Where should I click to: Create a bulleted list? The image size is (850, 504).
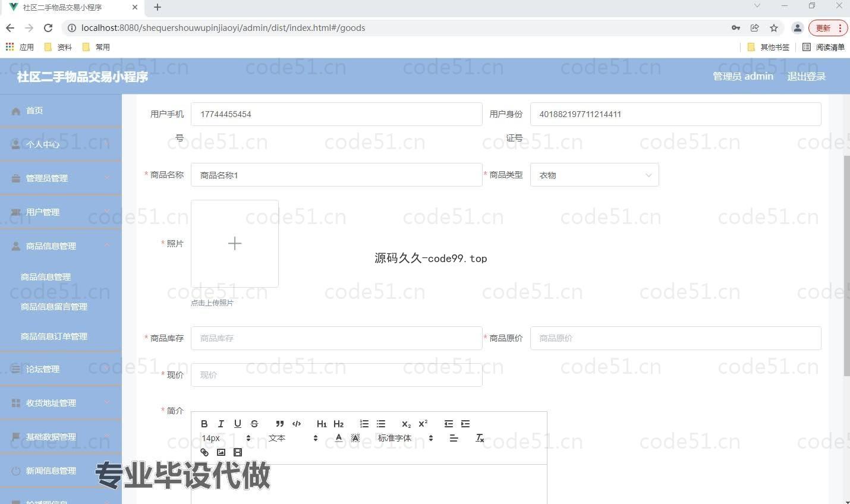[380, 424]
